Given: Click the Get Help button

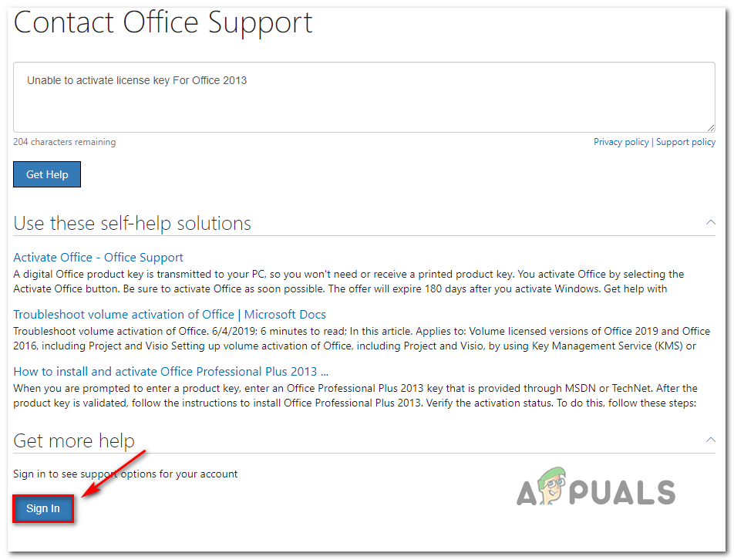Looking at the screenshot, I should pyautogui.click(x=47, y=174).
